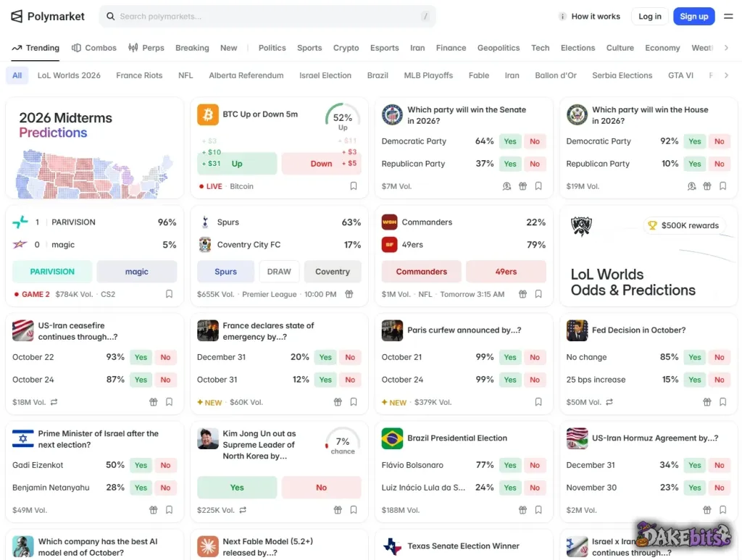Image resolution: width=742 pixels, height=560 pixels.
Task: Bet Down on BTC 5m market
Action: 321,164
